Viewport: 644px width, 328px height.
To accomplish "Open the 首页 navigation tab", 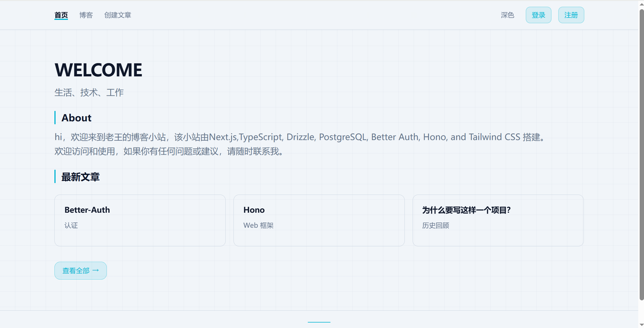I will pyautogui.click(x=61, y=15).
